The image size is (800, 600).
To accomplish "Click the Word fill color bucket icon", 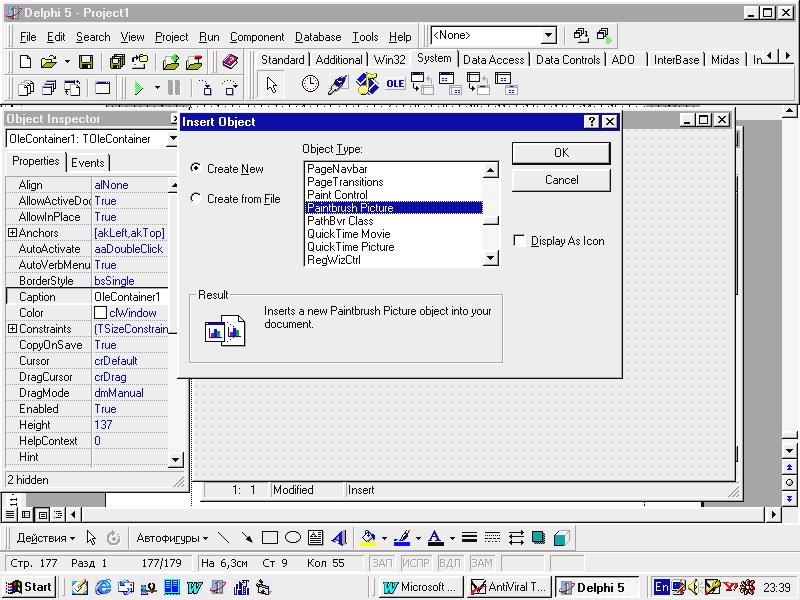I will tap(368, 538).
